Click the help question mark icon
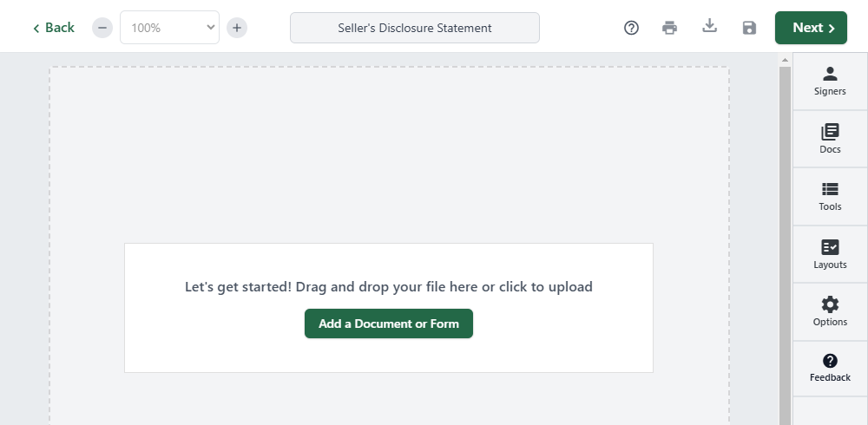The width and height of the screenshot is (868, 425). pyautogui.click(x=632, y=28)
